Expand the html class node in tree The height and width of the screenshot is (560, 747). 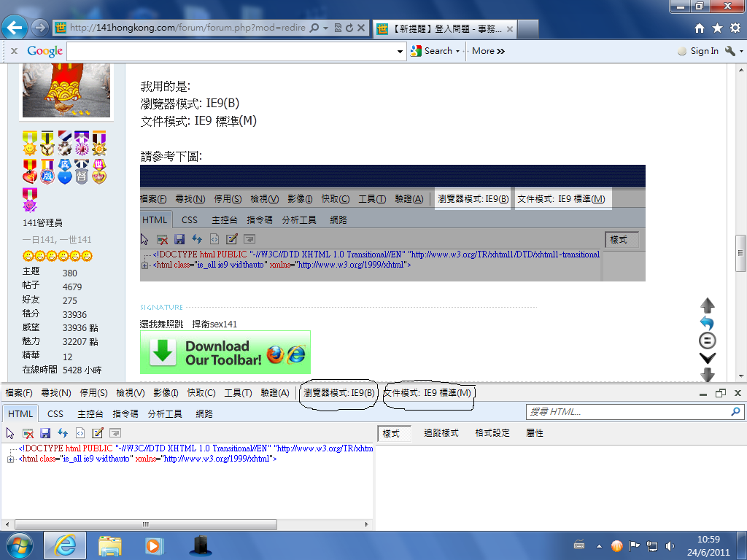click(10, 459)
